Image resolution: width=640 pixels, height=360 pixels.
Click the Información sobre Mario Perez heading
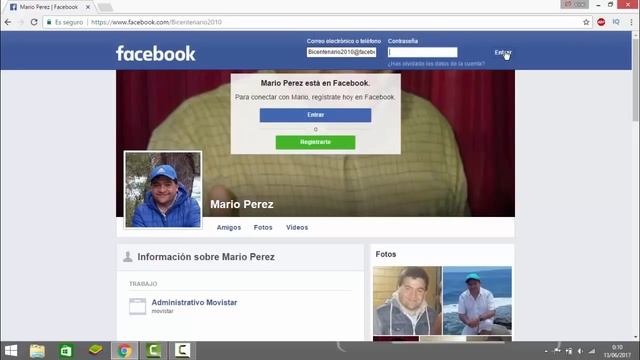click(x=206, y=257)
